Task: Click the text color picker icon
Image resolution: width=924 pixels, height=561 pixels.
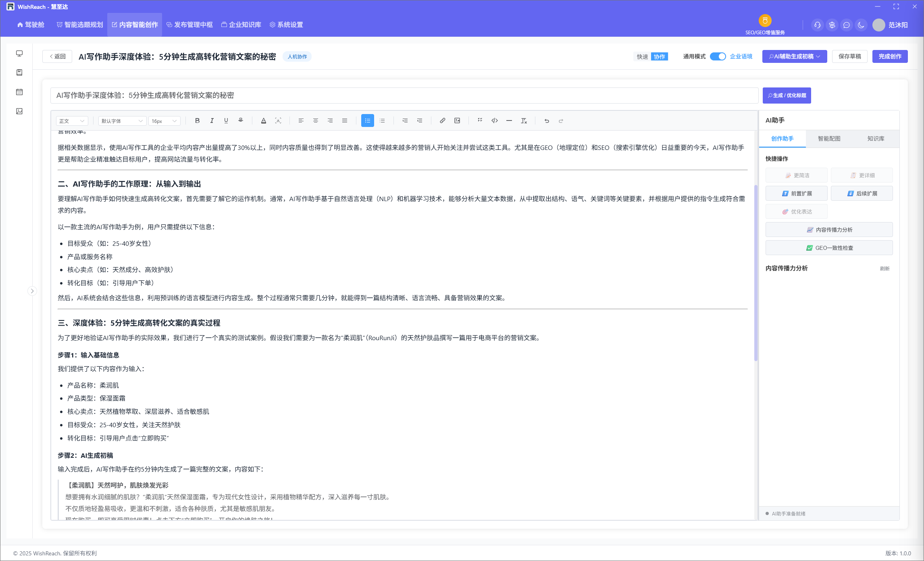Action: 264,121
